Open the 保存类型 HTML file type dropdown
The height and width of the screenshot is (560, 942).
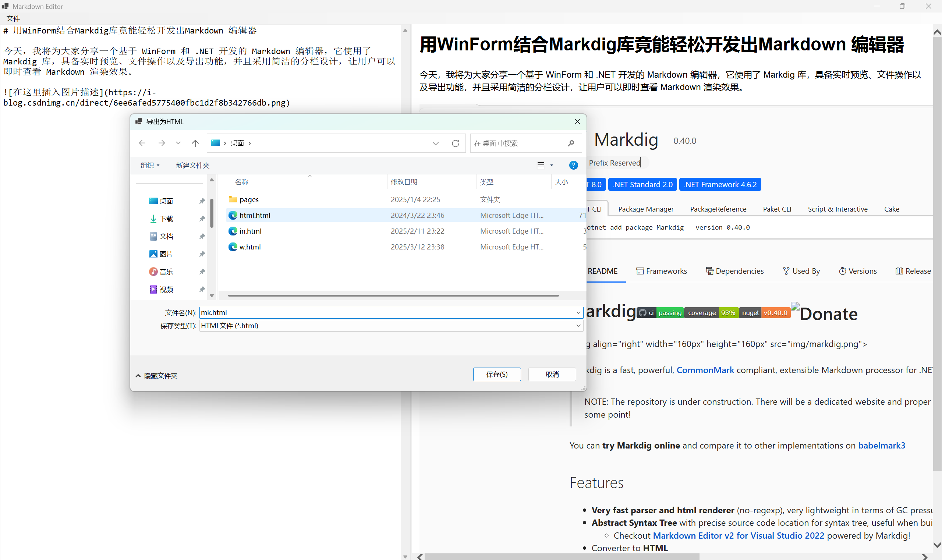tap(578, 325)
